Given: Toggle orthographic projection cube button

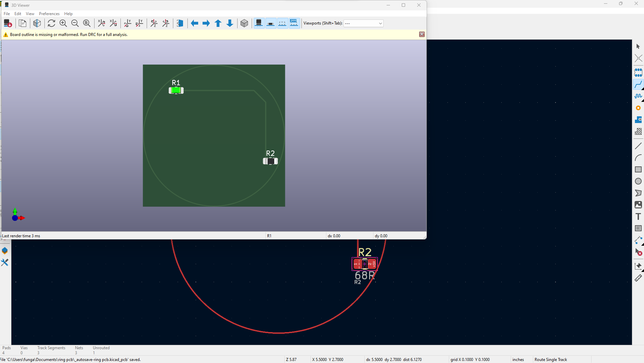Looking at the screenshot, I should [244, 23].
